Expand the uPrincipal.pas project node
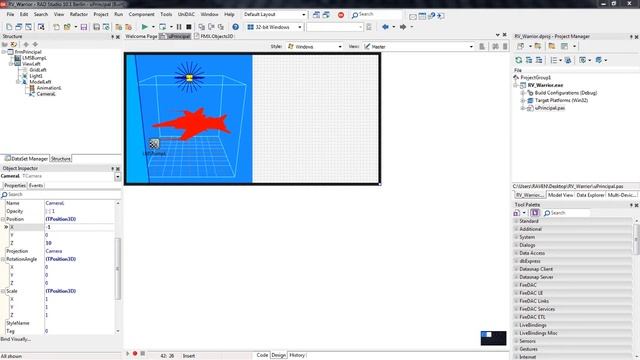The height and width of the screenshot is (360, 640). 523,108
